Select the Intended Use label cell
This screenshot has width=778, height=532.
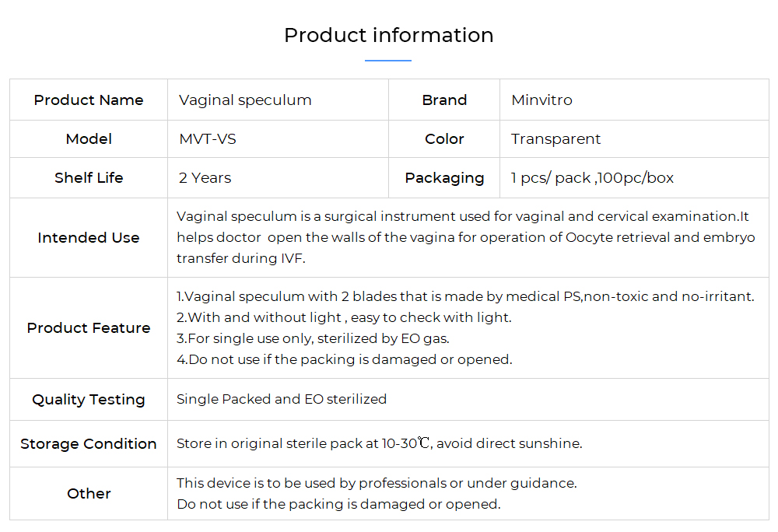89,237
